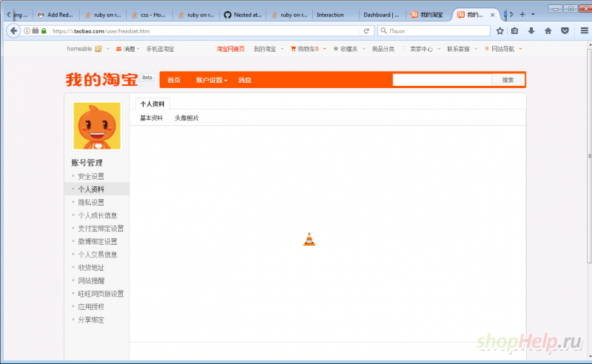This screenshot has width=592, height=364.
Task: Open 收货地址 in the sidebar
Action: [91, 268]
